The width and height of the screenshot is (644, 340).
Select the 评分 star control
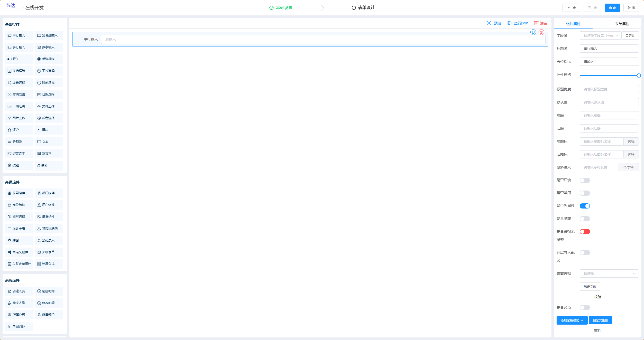tap(19, 130)
